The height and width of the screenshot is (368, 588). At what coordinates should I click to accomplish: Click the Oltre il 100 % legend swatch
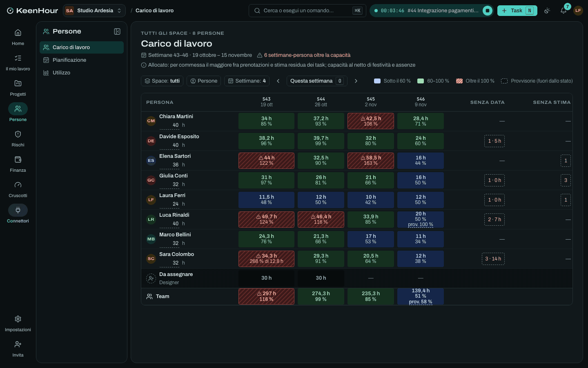click(459, 81)
